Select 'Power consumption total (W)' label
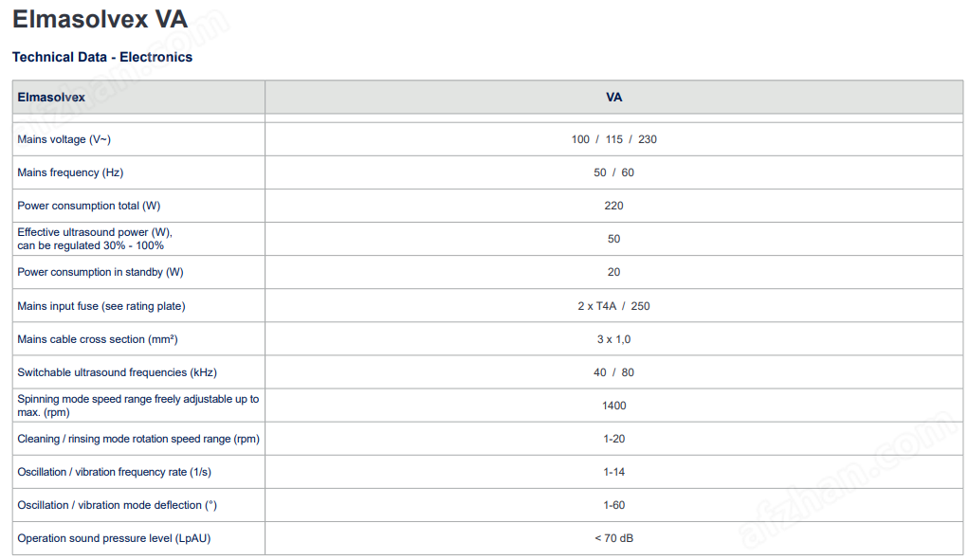 [x=89, y=207]
